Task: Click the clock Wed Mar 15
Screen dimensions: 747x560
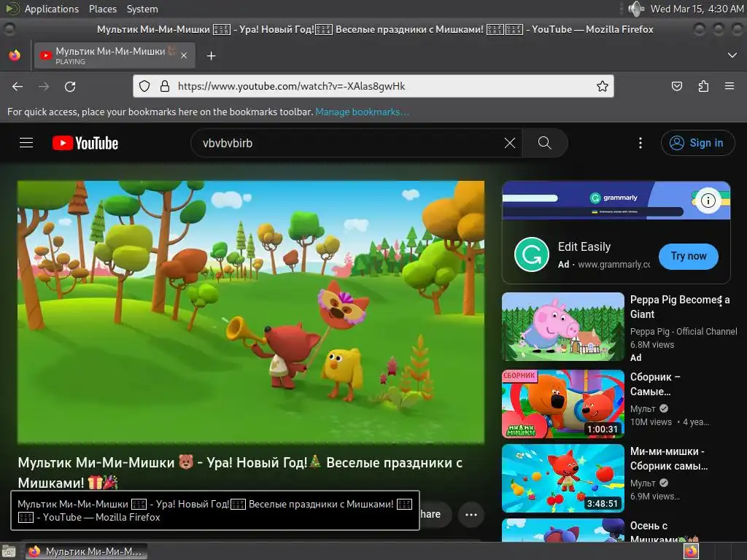Action: 697,9
